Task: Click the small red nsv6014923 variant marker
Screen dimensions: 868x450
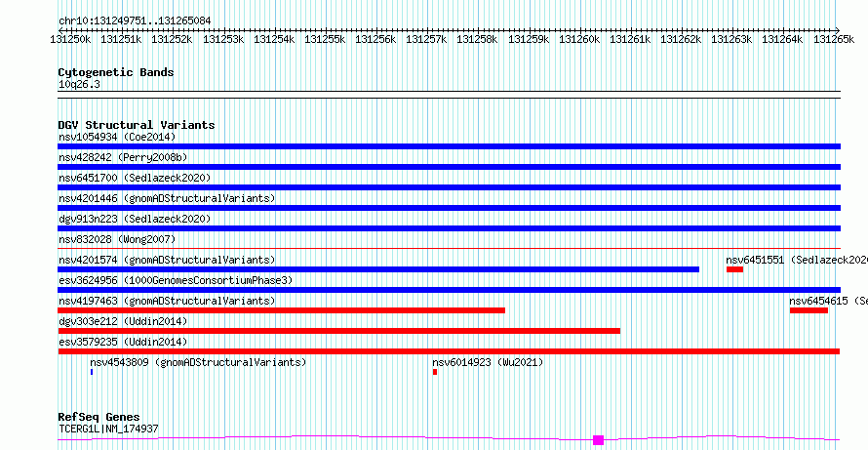Action: click(x=435, y=372)
